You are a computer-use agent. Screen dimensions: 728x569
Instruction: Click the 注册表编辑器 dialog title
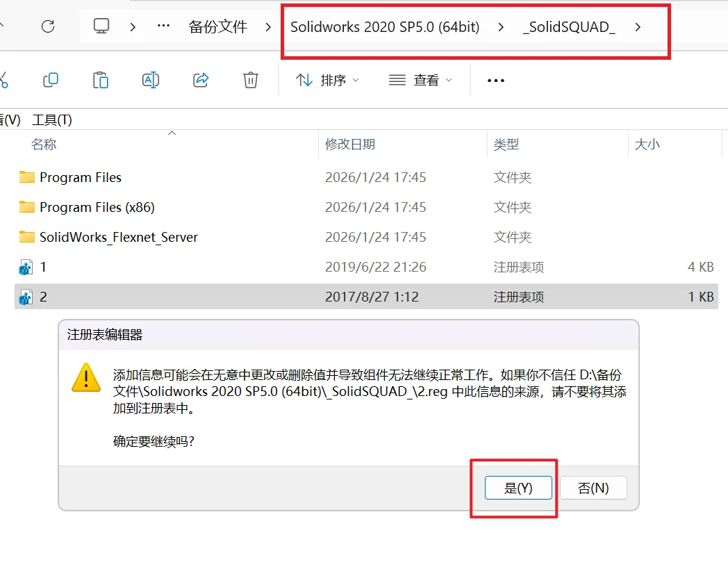[105, 335]
